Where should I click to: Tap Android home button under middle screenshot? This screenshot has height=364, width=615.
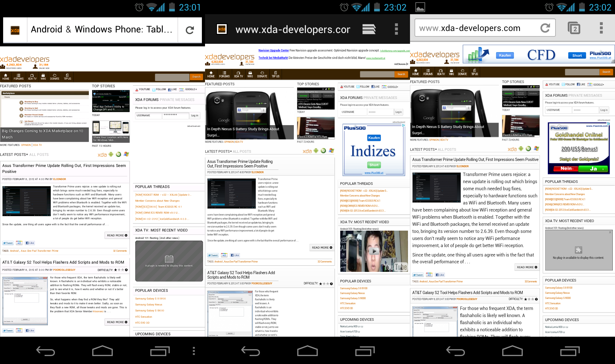(307, 351)
